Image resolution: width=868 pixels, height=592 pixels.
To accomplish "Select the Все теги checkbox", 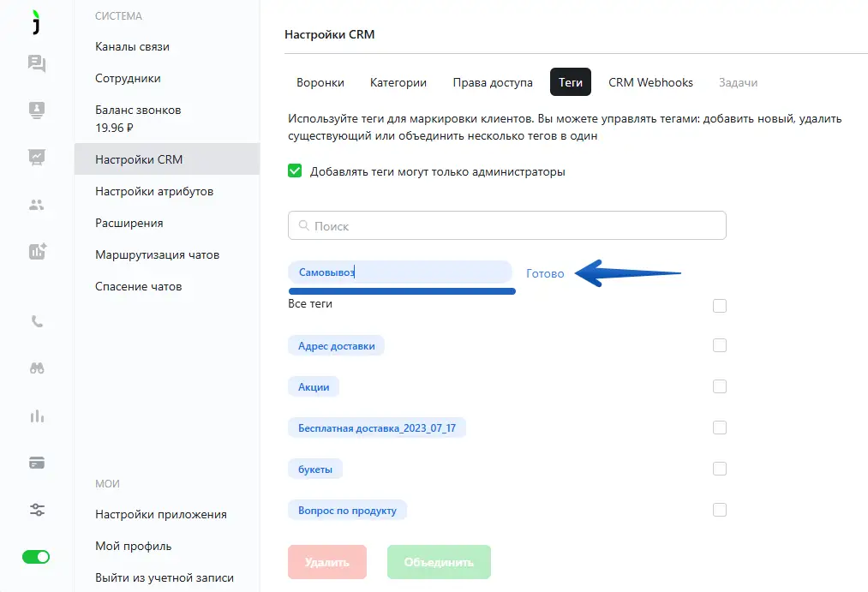I will click(x=720, y=306).
